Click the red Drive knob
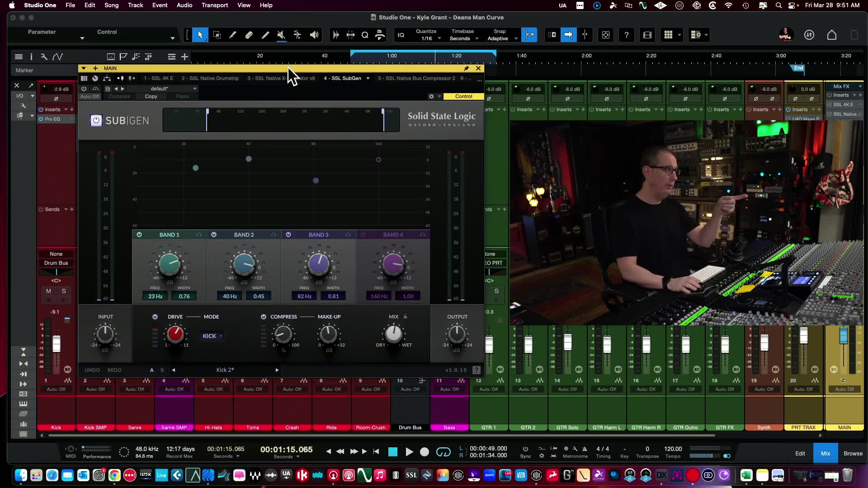The height and width of the screenshot is (488, 868). [x=175, y=334]
